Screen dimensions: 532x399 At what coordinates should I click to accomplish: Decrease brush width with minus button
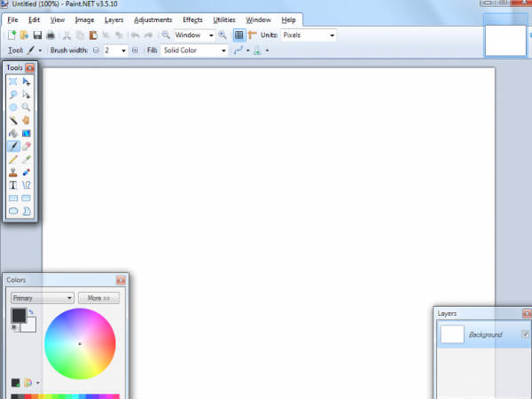[x=96, y=51]
